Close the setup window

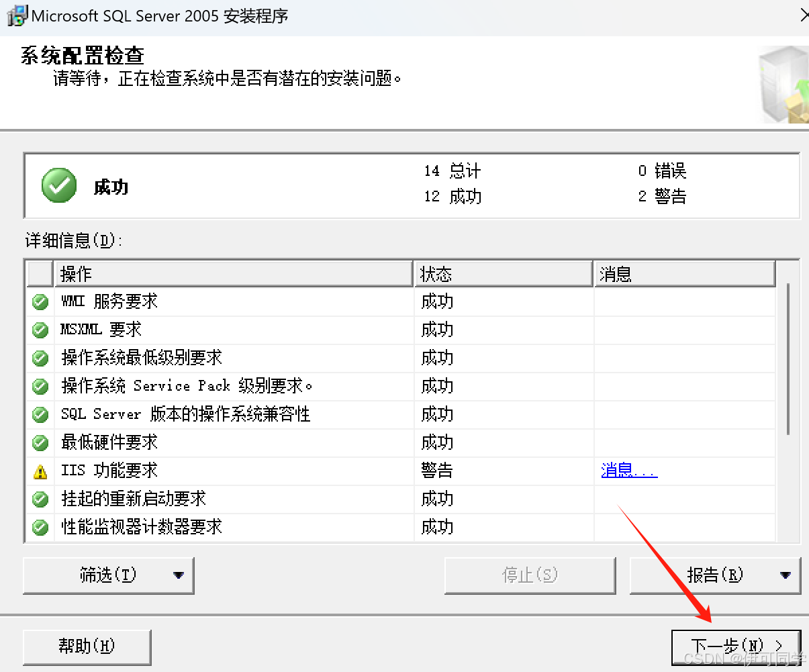(804, 15)
